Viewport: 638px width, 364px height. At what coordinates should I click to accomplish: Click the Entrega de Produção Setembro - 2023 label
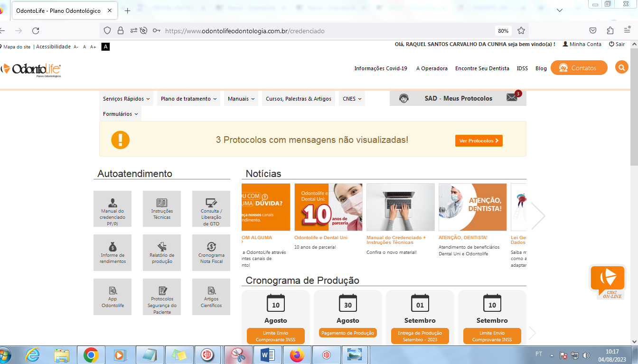click(420, 336)
